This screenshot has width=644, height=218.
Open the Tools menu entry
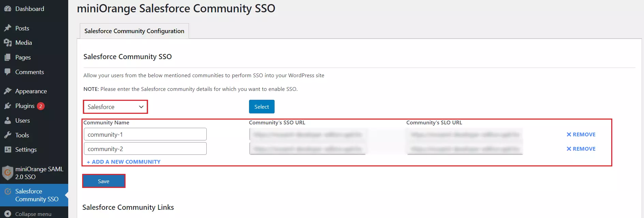pyautogui.click(x=34, y=135)
